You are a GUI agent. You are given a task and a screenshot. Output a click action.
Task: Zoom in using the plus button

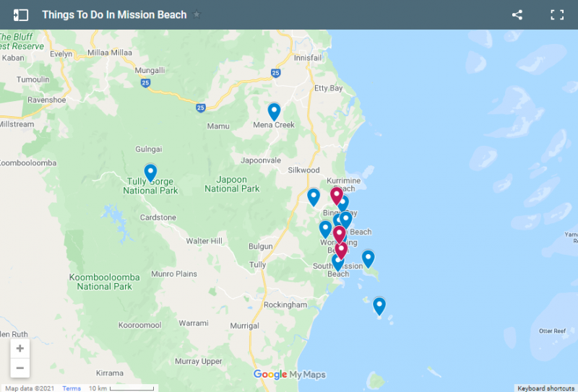20,349
